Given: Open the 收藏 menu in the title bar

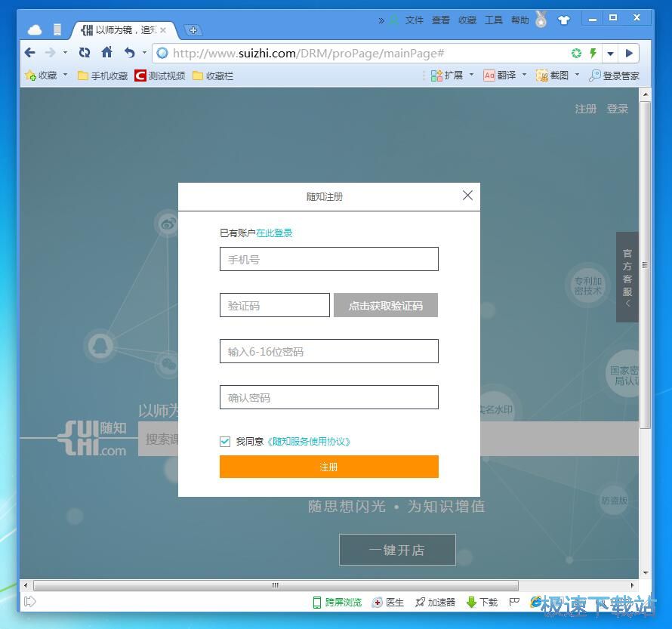Looking at the screenshot, I should tap(467, 20).
